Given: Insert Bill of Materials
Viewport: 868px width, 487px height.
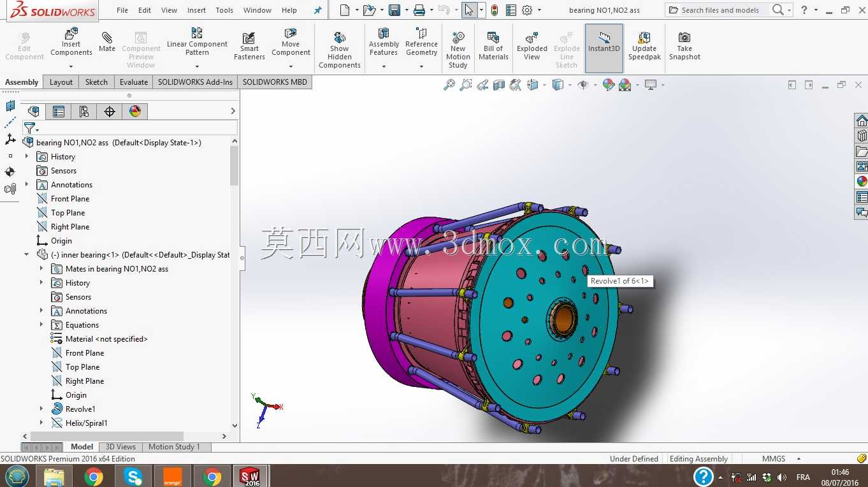Looking at the screenshot, I should (x=493, y=46).
